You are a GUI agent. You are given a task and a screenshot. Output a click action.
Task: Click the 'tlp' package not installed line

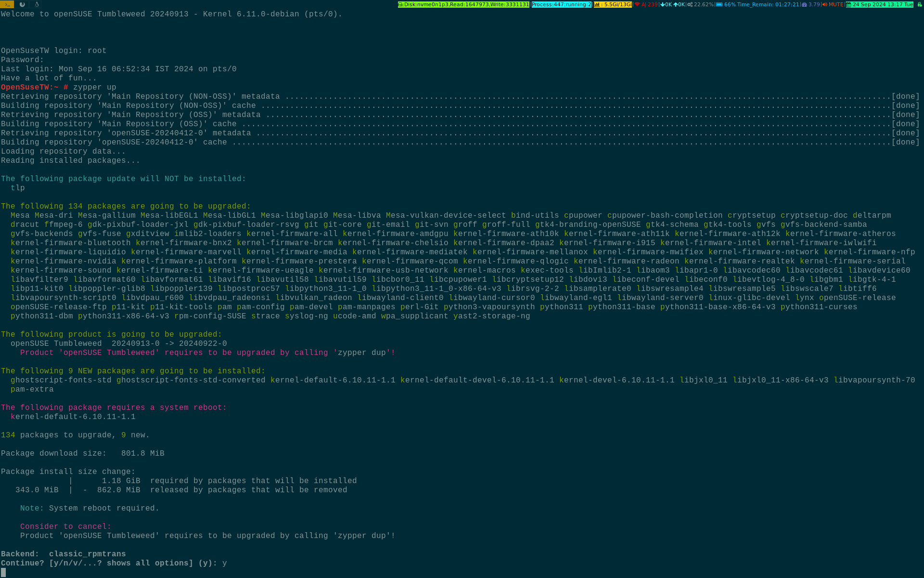coord(18,188)
